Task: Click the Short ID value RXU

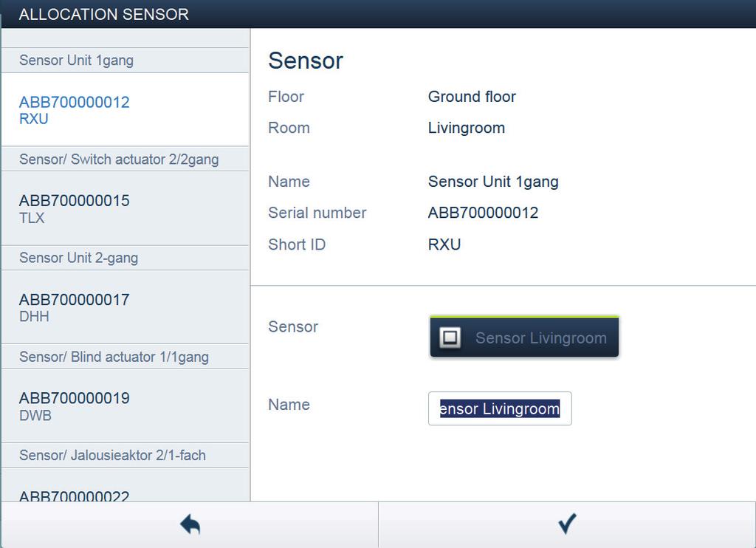Action: 444,244
